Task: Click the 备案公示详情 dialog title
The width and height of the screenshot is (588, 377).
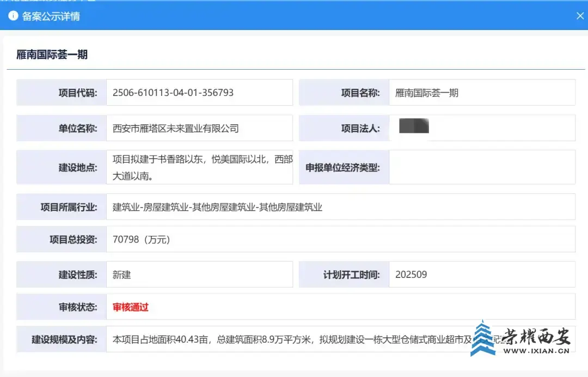Action: 51,16
